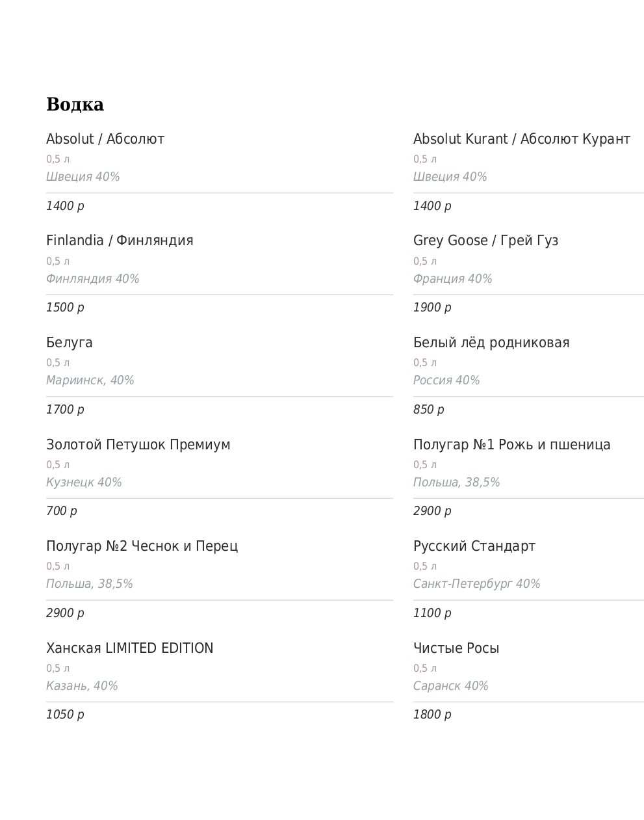
Task: Pick Полугар №2 Чеснок и Перец
Action: coord(142,546)
